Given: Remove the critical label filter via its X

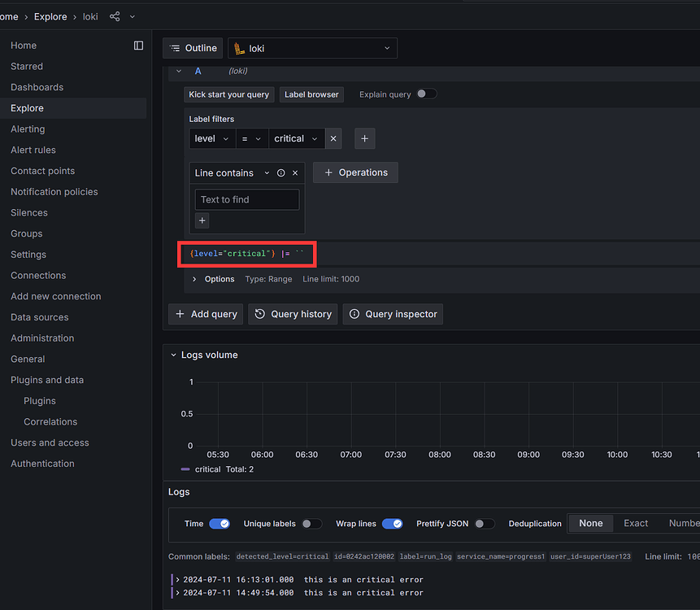Looking at the screenshot, I should pyautogui.click(x=333, y=138).
